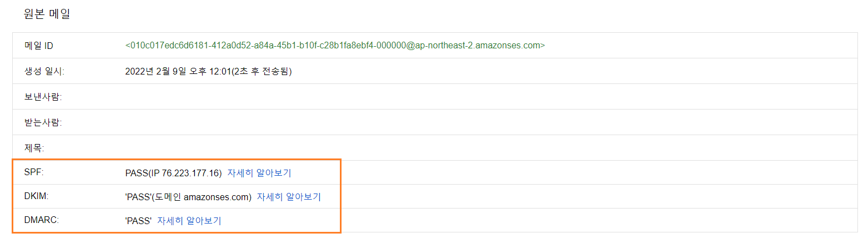The image size is (868, 248).
Task: Click the green message ID value
Action: pos(335,46)
